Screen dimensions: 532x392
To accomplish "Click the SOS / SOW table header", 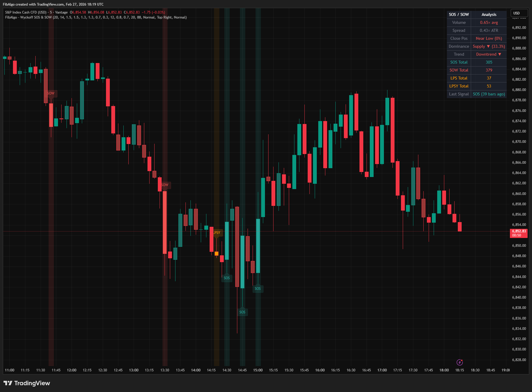I will click(x=459, y=15).
